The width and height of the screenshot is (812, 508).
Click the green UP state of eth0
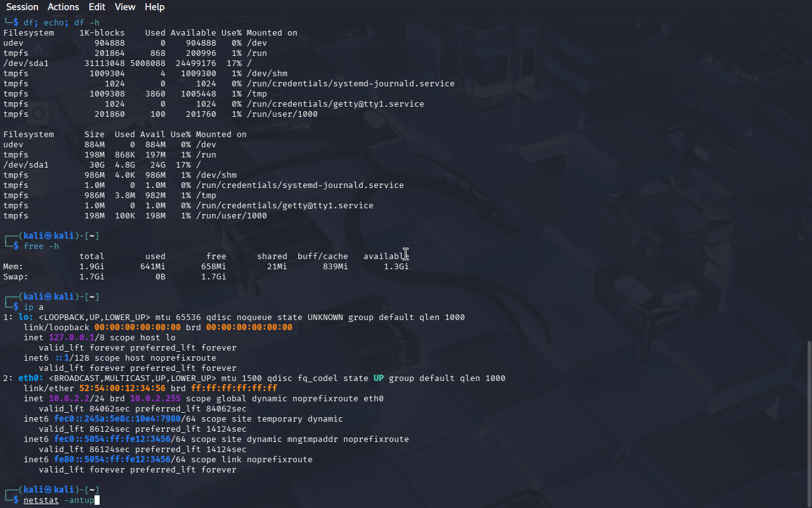pyautogui.click(x=378, y=378)
